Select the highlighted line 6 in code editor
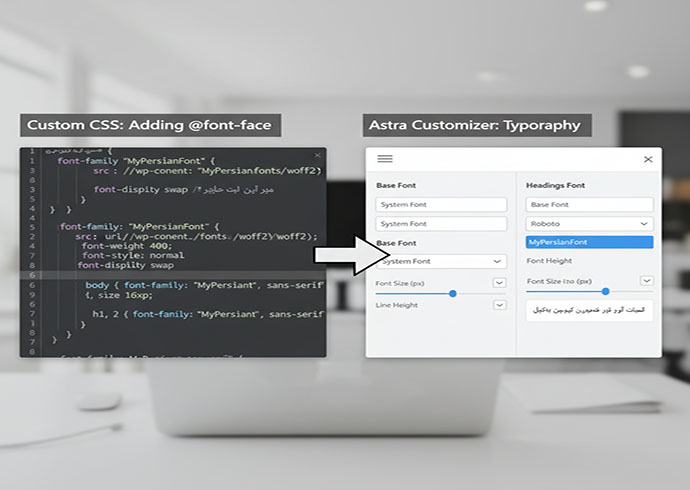 (x=173, y=275)
